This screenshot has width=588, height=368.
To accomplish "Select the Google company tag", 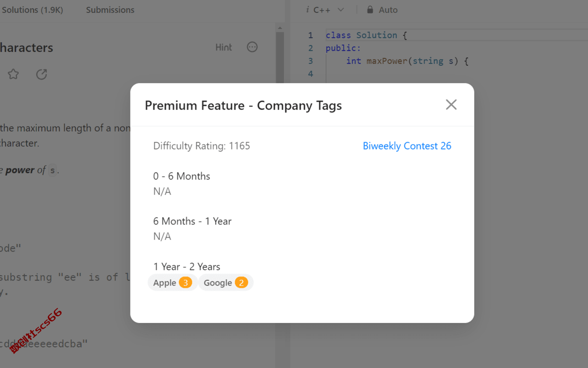I will (x=226, y=282).
